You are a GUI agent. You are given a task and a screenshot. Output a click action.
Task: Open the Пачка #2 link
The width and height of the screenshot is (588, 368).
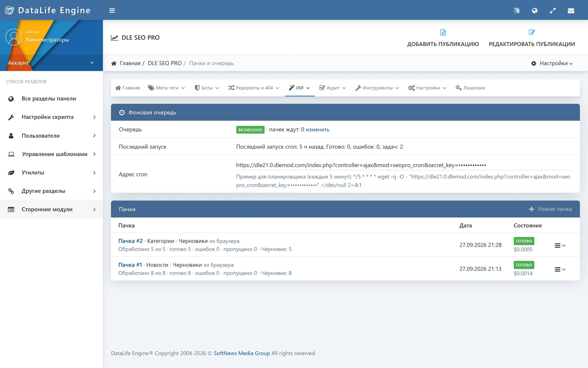[x=130, y=241]
